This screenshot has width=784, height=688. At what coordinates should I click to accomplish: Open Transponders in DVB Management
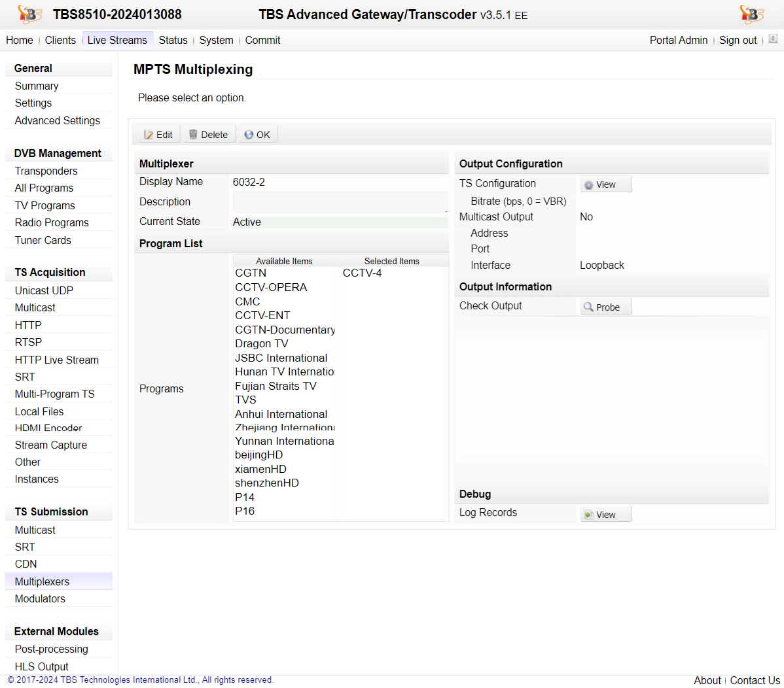46,171
